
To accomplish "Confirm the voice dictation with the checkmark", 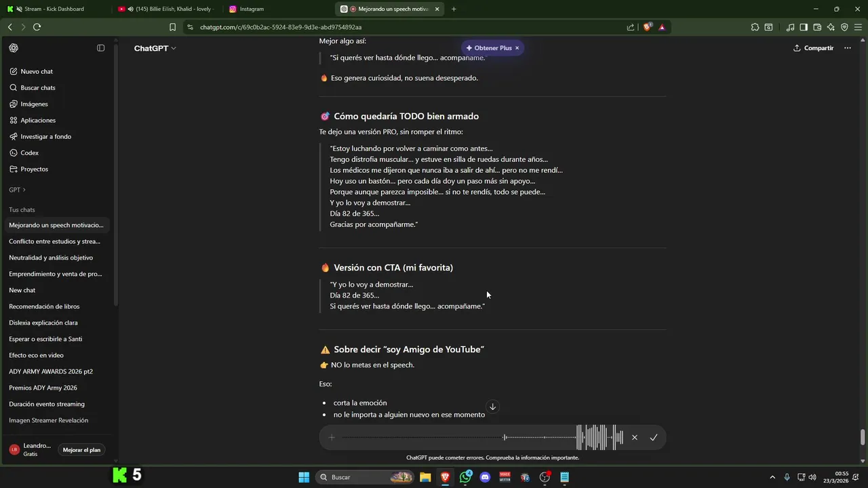I will (x=654, y=437).
